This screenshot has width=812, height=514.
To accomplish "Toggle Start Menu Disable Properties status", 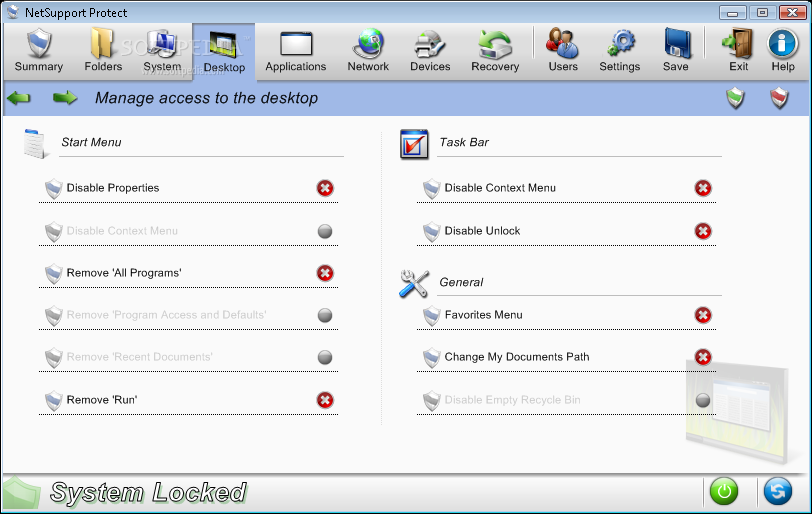I will 325,188.
